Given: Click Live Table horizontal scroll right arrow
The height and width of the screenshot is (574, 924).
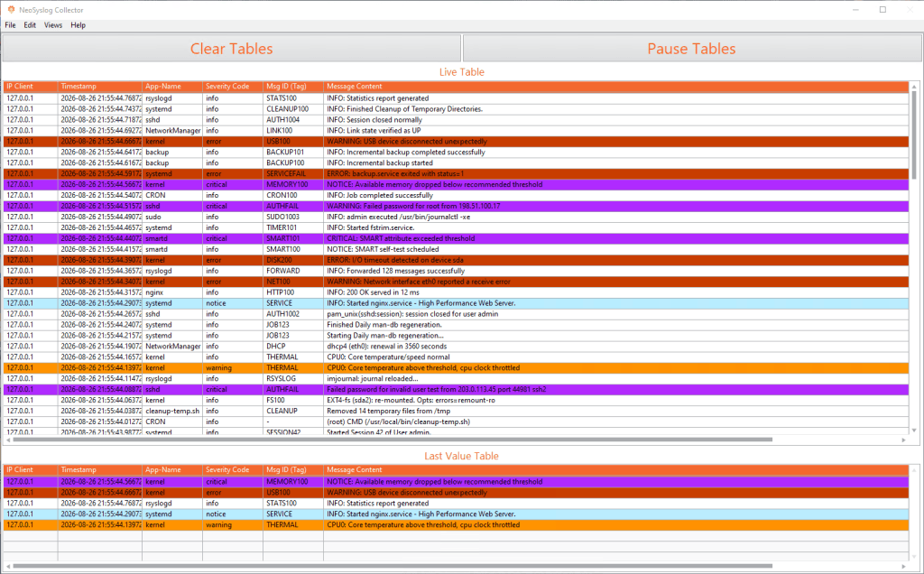Looking at the screenshot, I should pyautogui.click(x=904, y=440).
